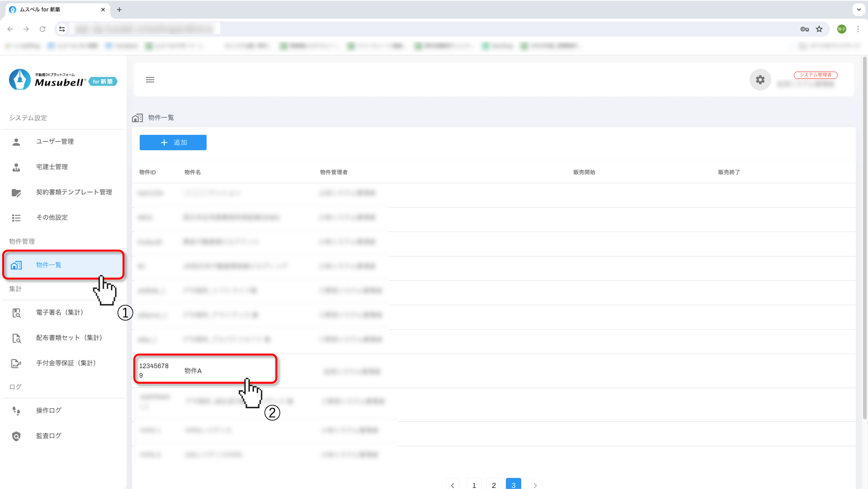
Task: Open the 物件A row in the list
Action: pyautogui.click(x=193, y=371)
